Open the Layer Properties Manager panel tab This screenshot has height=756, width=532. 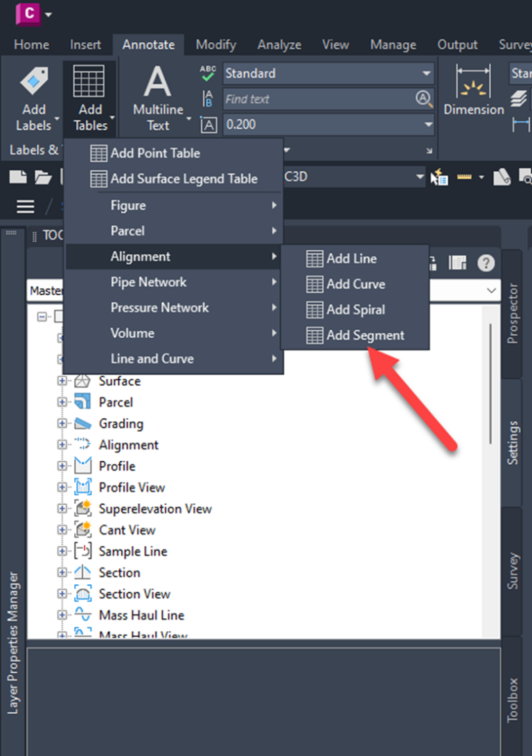13,642
